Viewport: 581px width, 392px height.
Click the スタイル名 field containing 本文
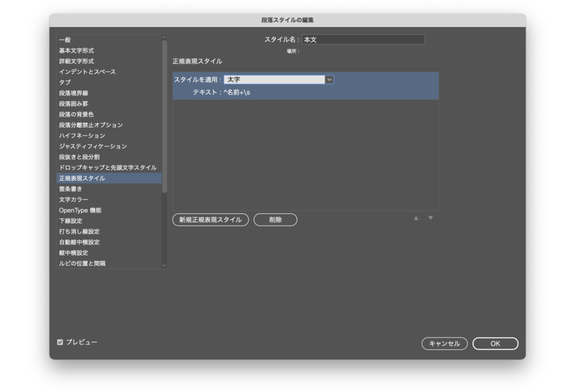363,40
